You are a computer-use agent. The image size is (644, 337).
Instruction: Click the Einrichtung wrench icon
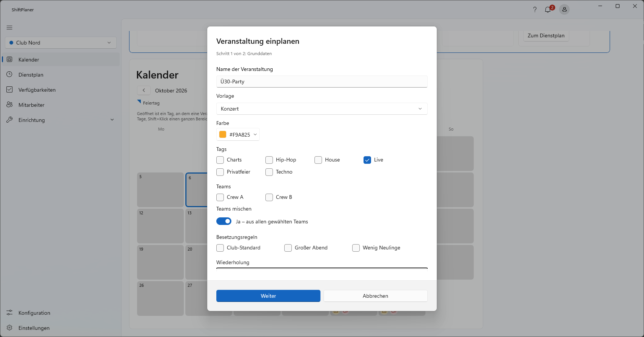(9, 120)
